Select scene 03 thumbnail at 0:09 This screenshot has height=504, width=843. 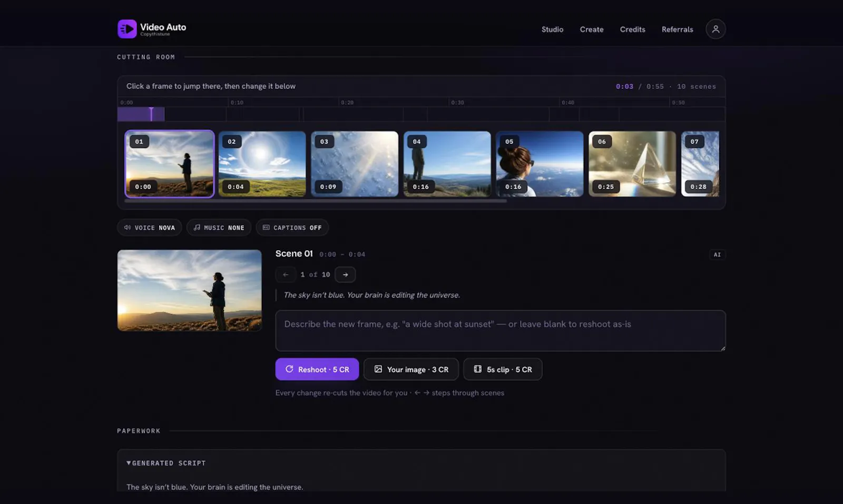point(355,164)
